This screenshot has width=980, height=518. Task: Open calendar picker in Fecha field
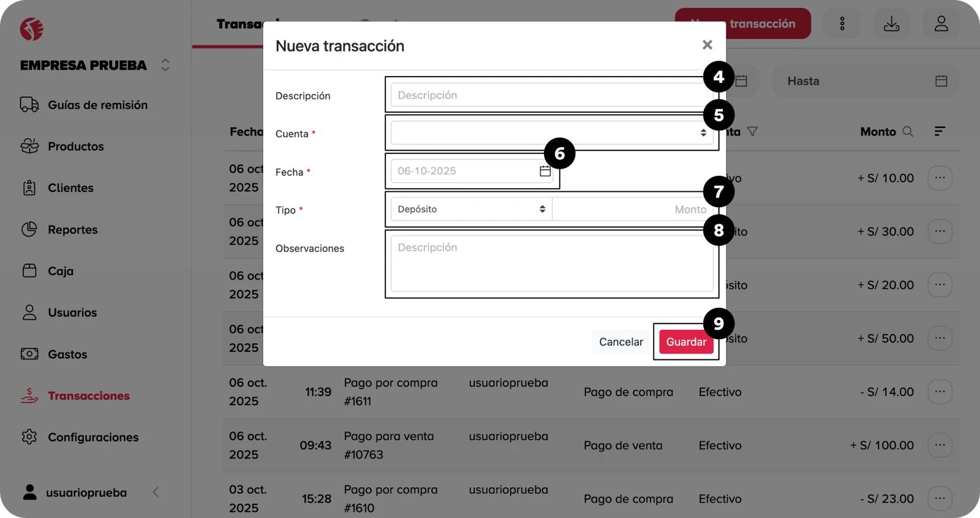click(x=545, y=171)
